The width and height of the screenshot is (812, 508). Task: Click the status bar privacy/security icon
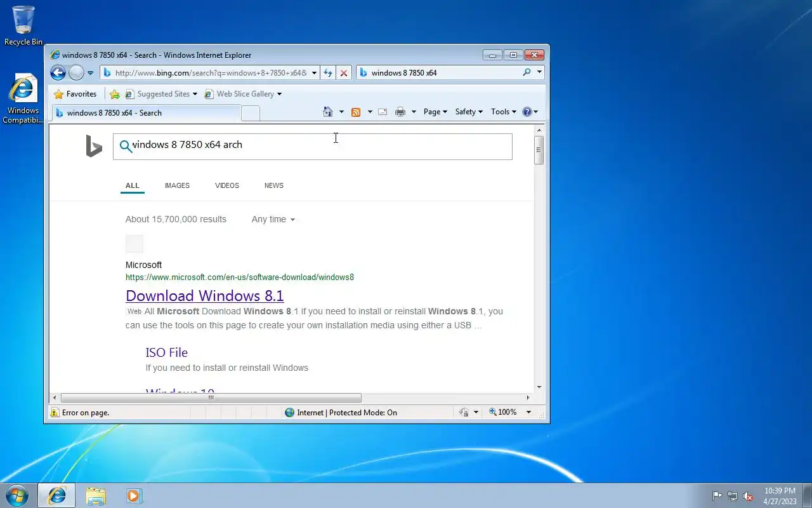tap(464, 413)
